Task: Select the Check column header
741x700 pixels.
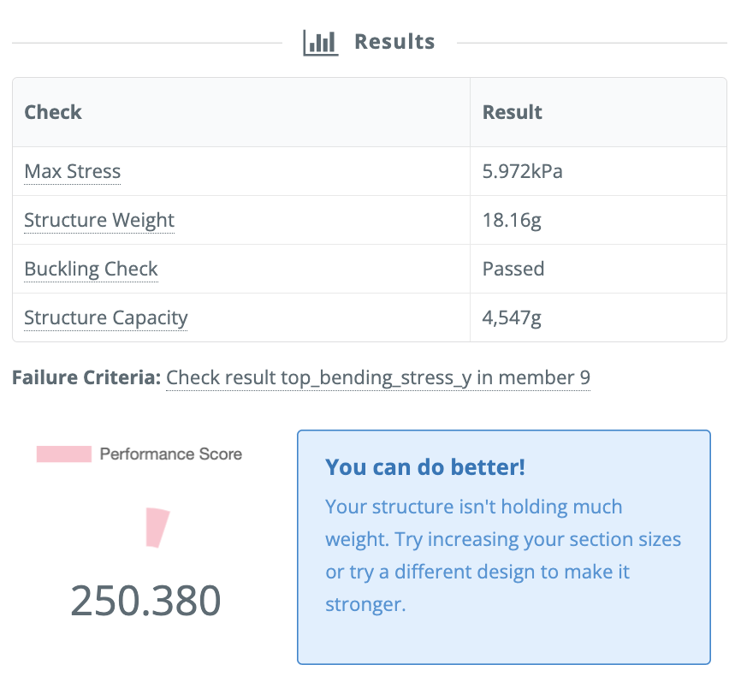Action: (53, 112)
